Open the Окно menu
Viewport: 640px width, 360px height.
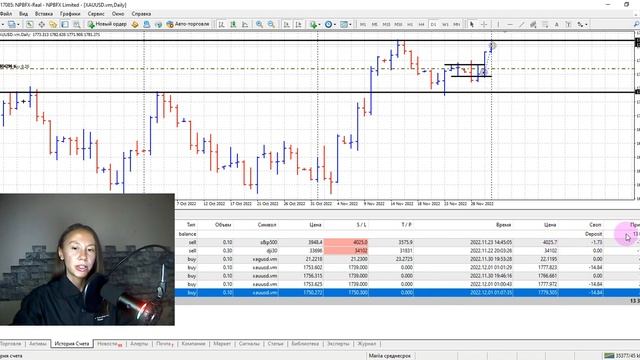click(118, 14)
